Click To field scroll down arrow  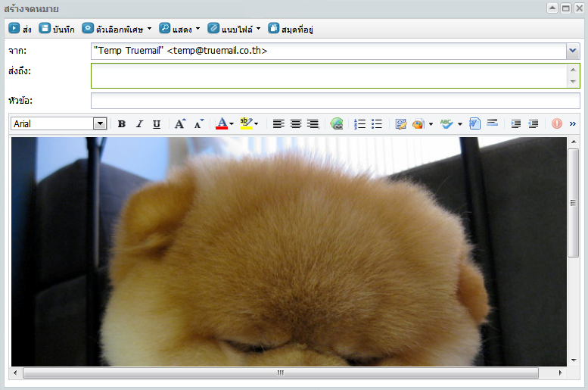click(x=573, y=82)
